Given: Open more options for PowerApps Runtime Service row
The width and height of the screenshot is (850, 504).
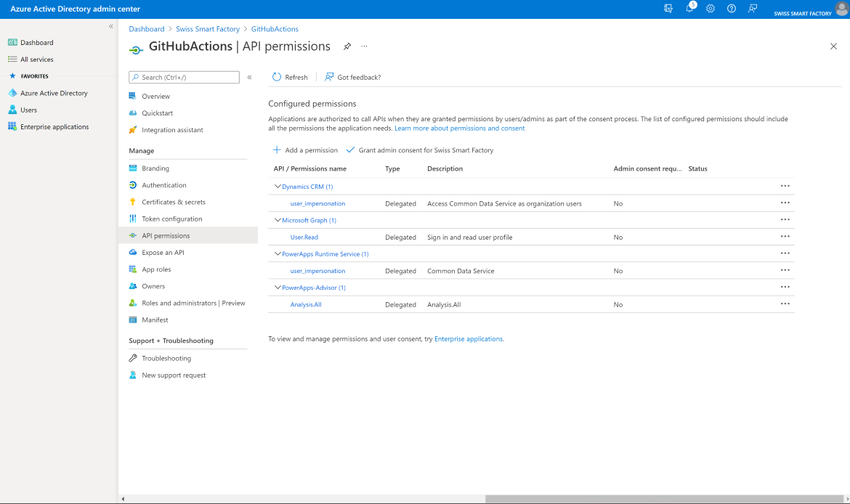Looking at the screenshot, I should 785,253.
